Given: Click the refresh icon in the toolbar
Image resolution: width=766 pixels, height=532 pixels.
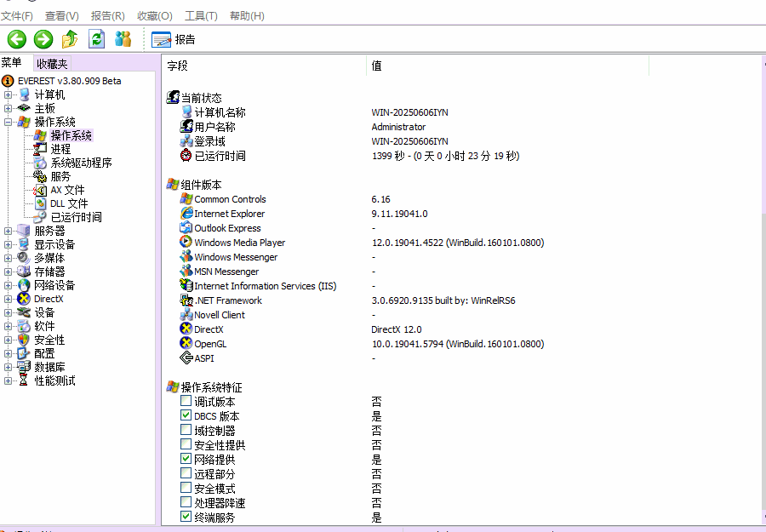Looking at the screenshot, I should click(96, 39).
